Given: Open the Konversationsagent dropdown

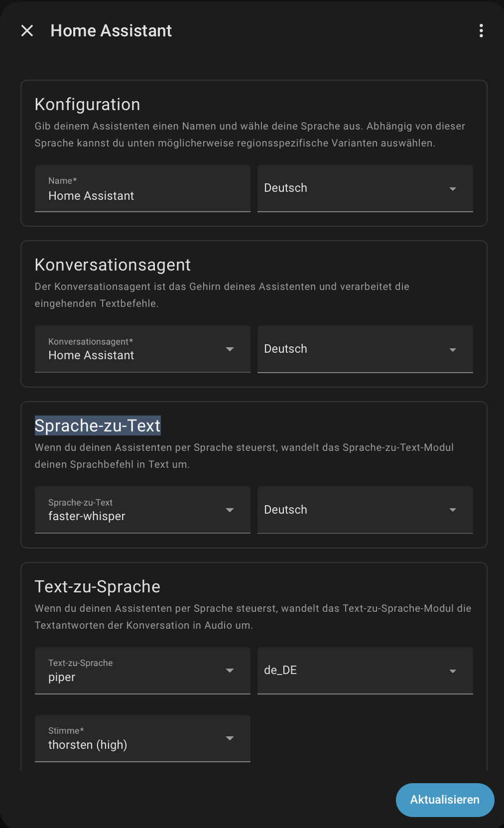Looking at the screenshot, I should 142,349.
